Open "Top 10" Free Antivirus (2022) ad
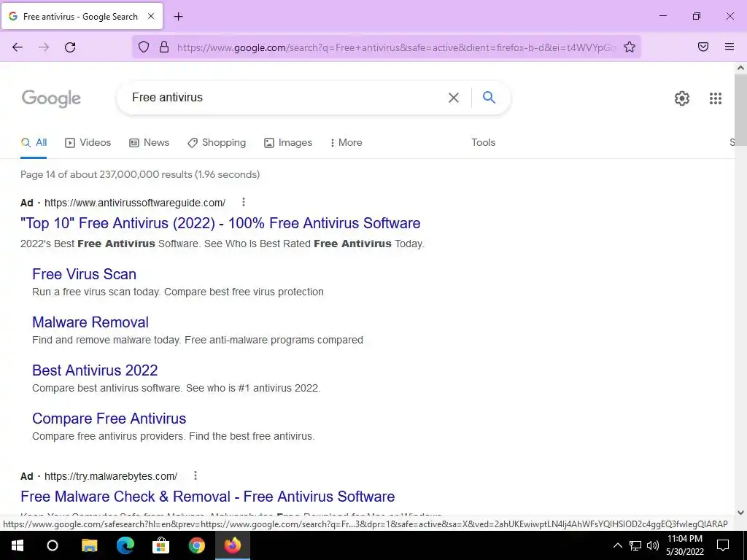Image resolution: width=747 pixels, height=560 pixels. coord(220,223)
